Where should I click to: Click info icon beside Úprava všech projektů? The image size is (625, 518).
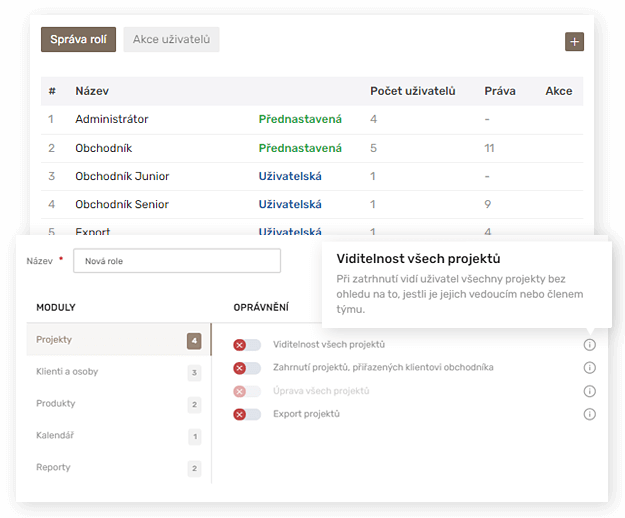click(x=589, y=391)
